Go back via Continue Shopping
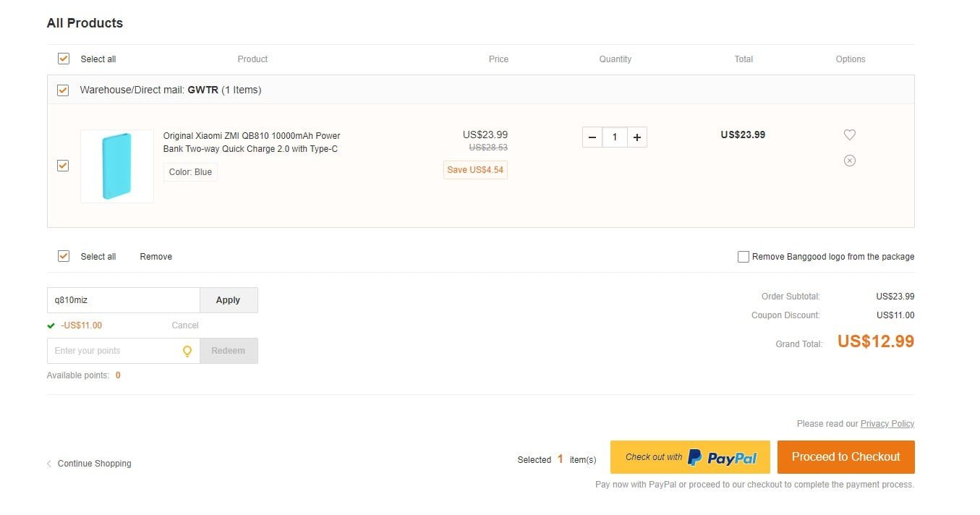The height and width of the screenshot is (515, 980). point(89,464)
